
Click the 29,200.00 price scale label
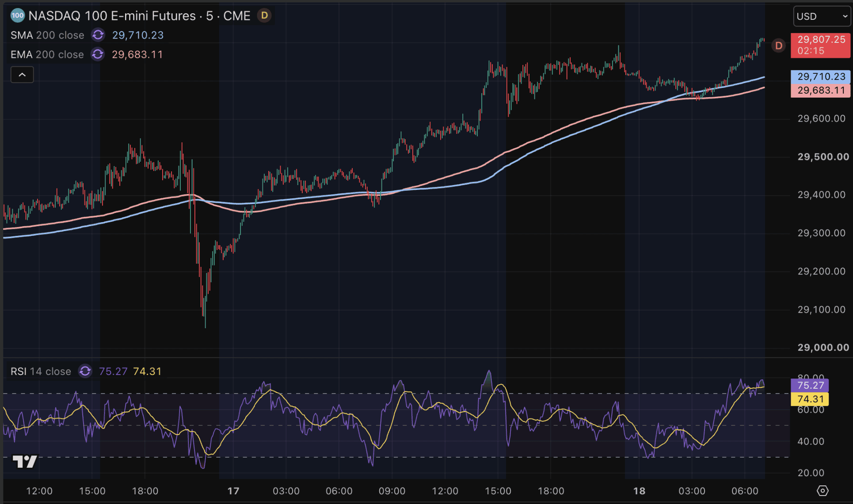pyautogui.click(x=821, y=271)
